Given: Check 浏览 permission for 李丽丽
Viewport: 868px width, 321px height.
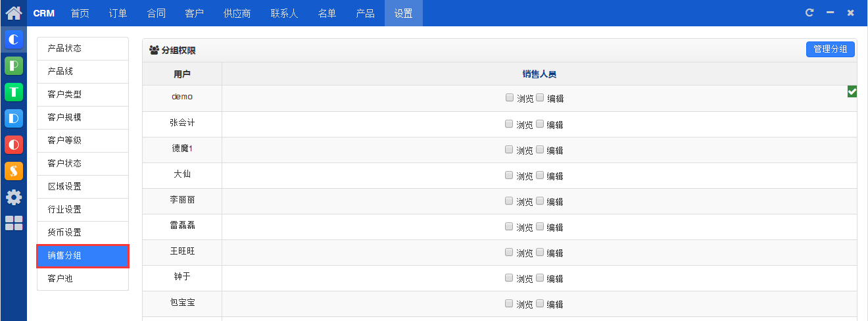Looking at the screenshot, I should coord(509,200).
